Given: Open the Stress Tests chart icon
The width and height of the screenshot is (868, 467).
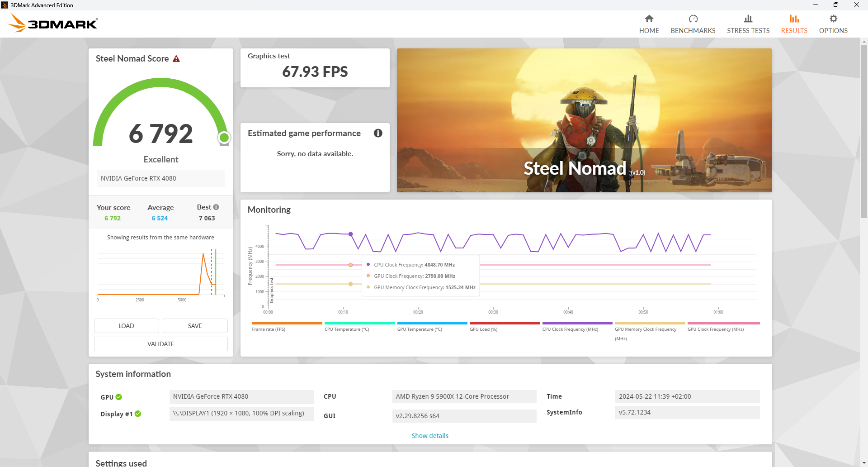Looking at the screenshot, I should [748, 19].
